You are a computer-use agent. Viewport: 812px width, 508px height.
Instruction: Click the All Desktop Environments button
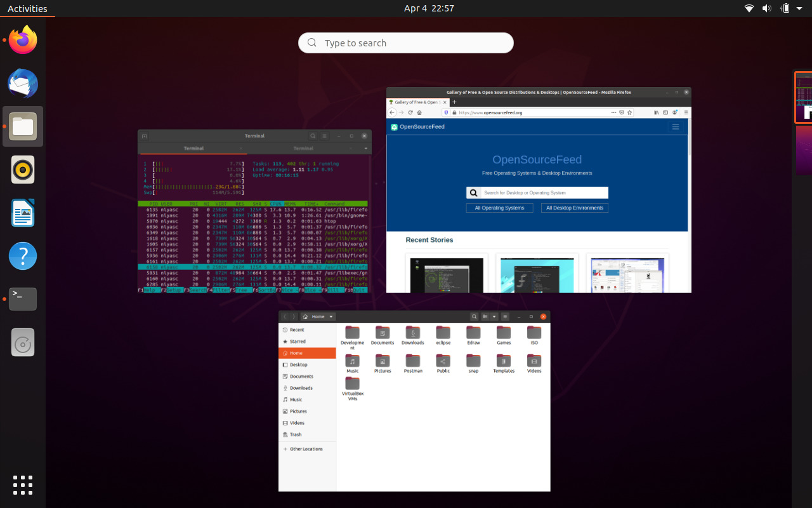(x=574, y=208)
